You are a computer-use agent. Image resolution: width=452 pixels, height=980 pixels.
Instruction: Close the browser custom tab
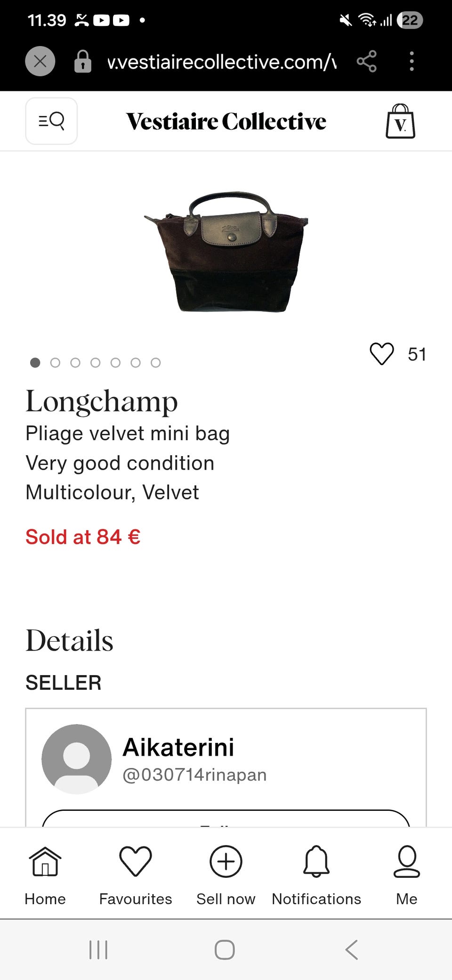click(40, 61)
